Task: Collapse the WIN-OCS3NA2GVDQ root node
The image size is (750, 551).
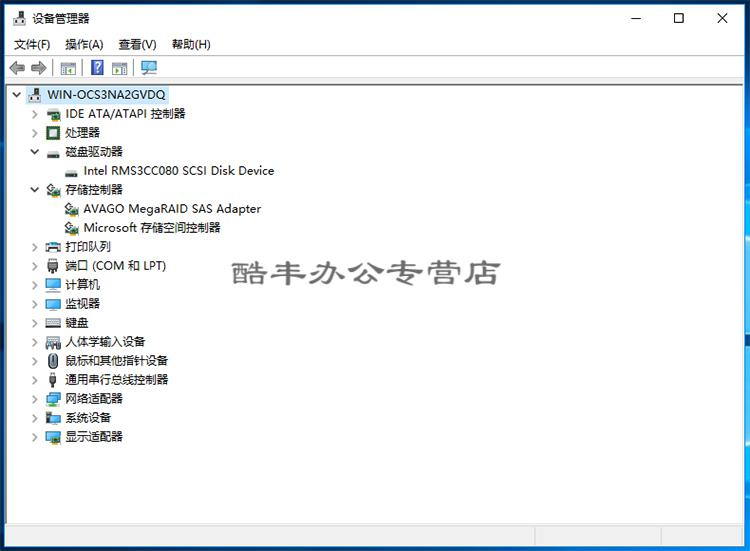Action: [x=17, y=95]
